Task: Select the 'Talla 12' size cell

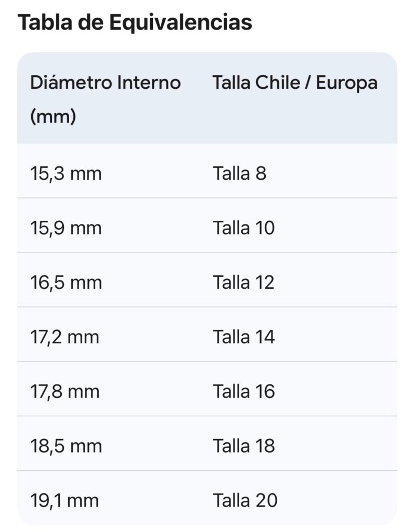Action: point(243,283)
